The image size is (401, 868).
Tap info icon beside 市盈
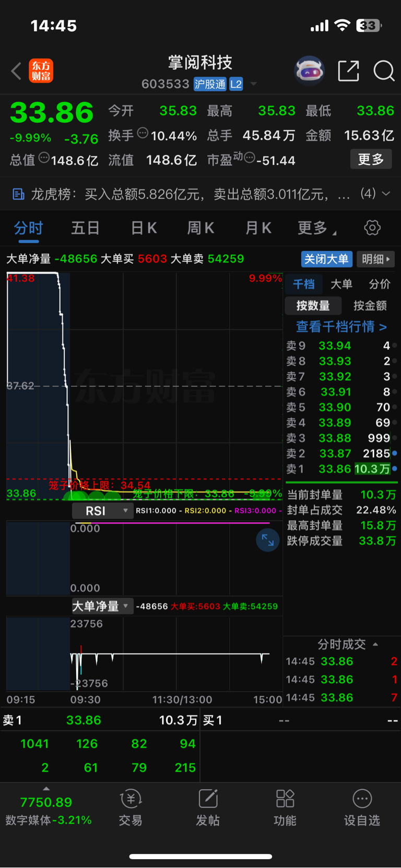coord(249,158)
